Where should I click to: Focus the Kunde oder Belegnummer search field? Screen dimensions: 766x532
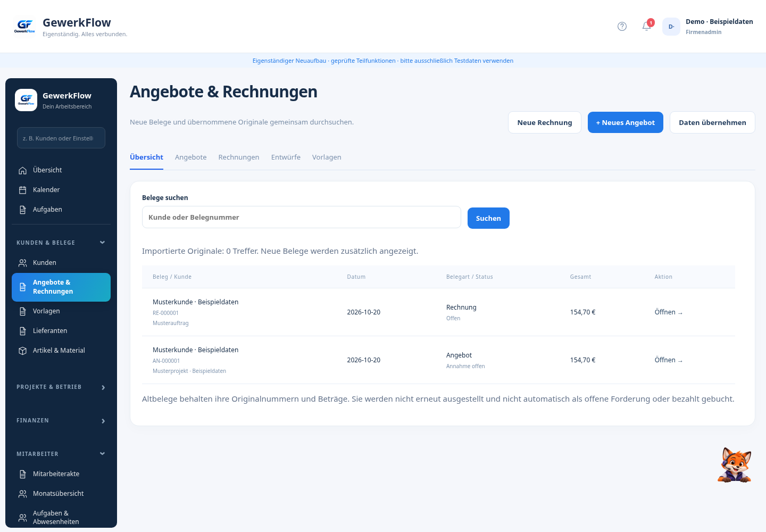pyautogui.click(x=302, y=217)
